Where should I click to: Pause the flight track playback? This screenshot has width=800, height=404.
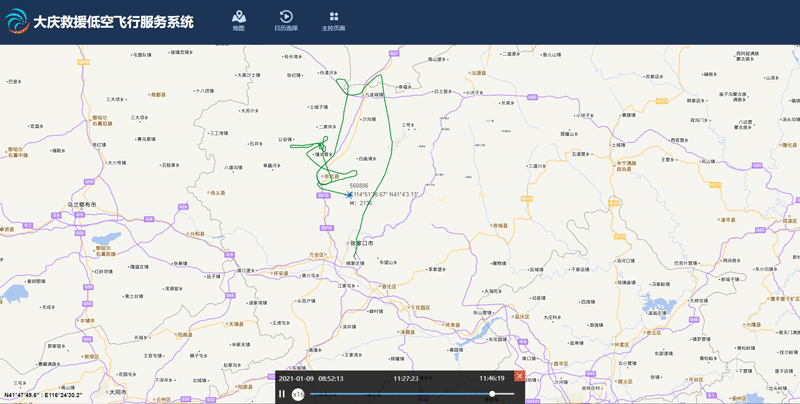[282, 394]
